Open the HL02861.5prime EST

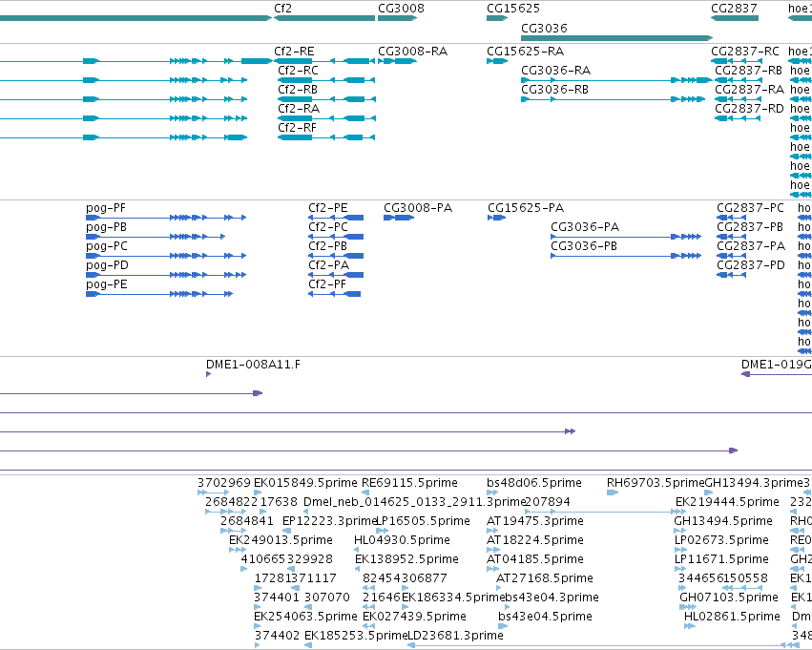(x=690, y=627)
